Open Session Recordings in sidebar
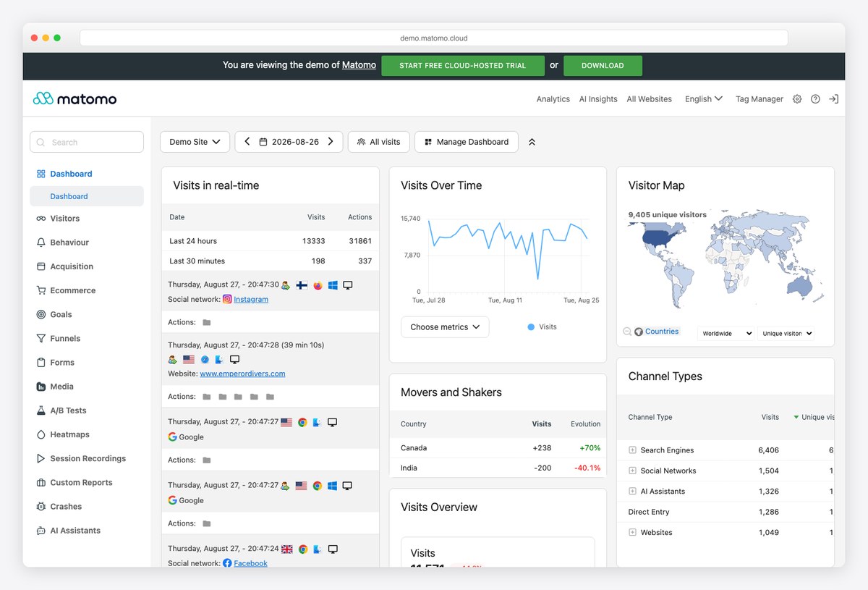868x590 pixels. pyautogui.click(x=87, y=458)
